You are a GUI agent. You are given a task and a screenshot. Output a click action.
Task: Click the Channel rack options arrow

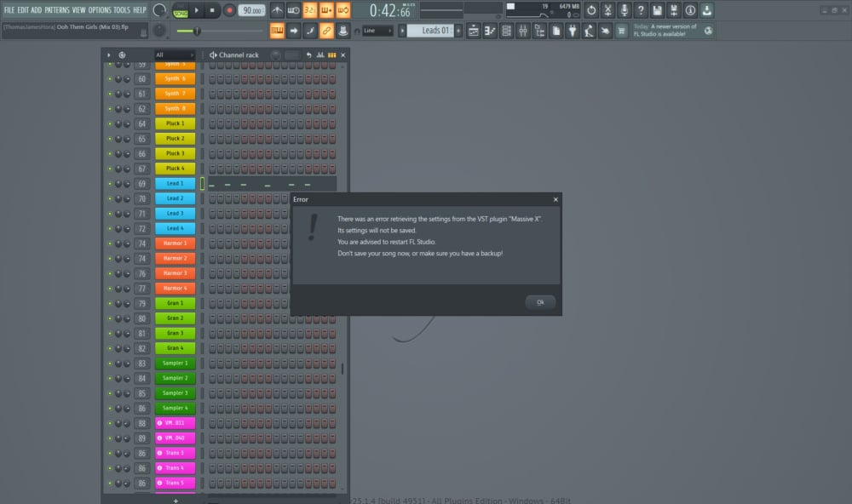[109, 54]
